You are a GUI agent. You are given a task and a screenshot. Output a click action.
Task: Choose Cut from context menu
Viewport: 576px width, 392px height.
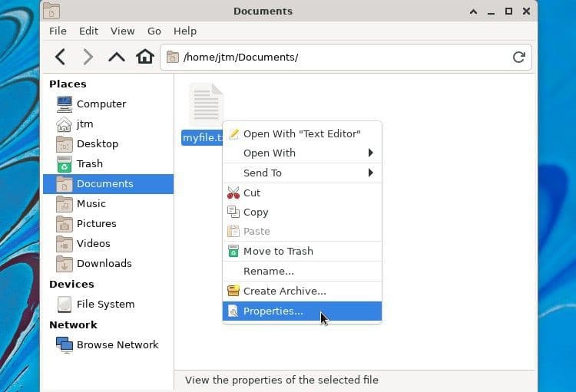tap(302, 193)
